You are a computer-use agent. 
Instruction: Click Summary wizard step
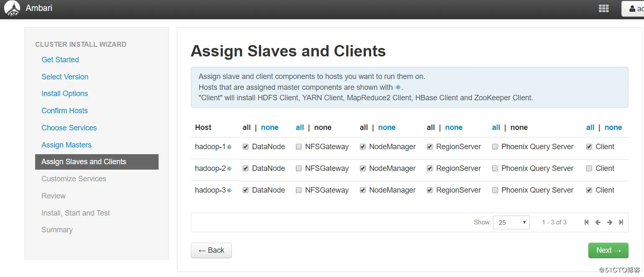pyautogui.click(x=57, y=230)
